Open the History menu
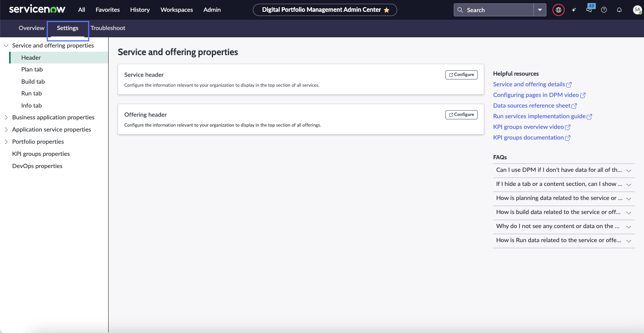Viewport: 644px width, 333px height. 140,10
